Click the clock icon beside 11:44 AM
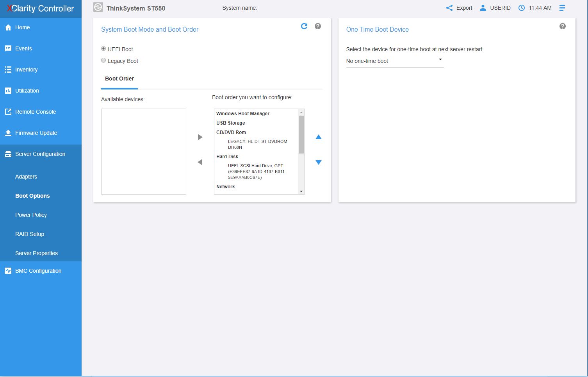 click(x=522, y=8)
